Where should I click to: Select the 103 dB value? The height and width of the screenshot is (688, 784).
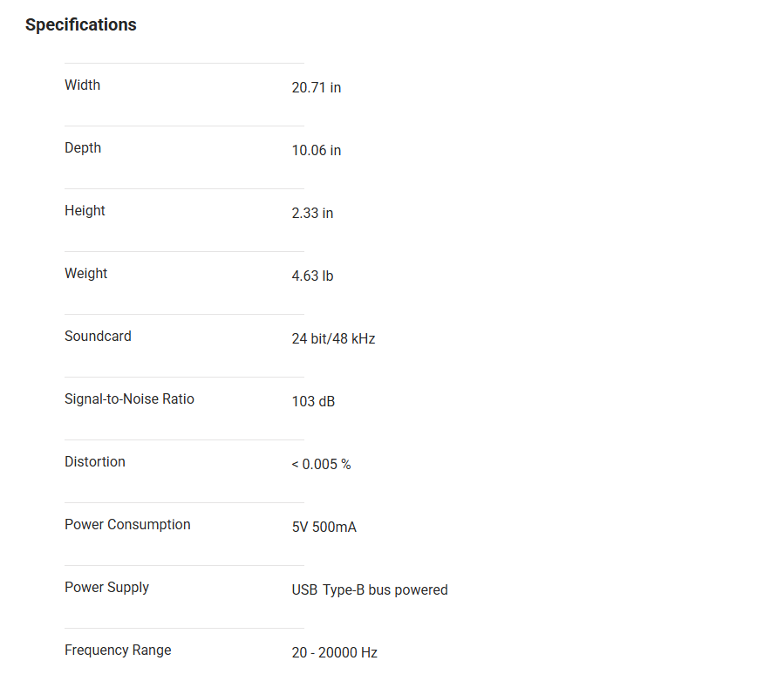(x=313, y=402)
